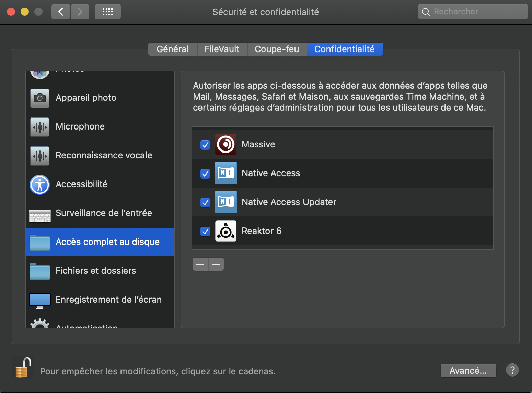Click the padlock to prevent modifications
This screenshot has width=532, height=393.
click(23, 368)
